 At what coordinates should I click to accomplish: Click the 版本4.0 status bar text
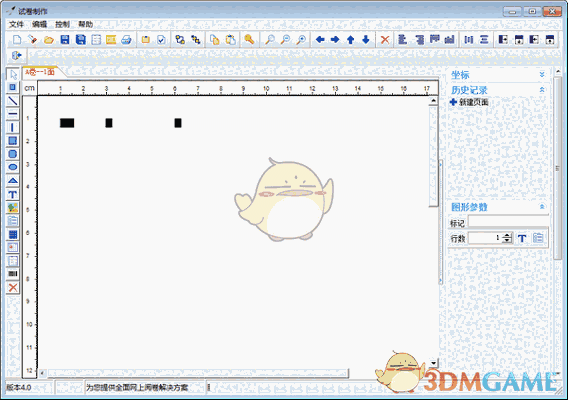(19, 388)
